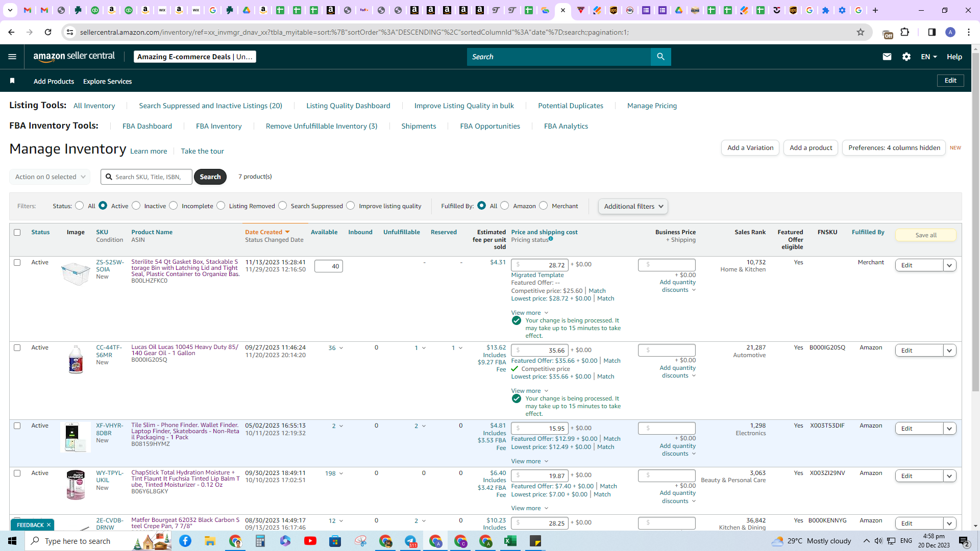The image size is (980, 551).
Task: Open the Action on 0 selected dropdown
Action: 50,177
